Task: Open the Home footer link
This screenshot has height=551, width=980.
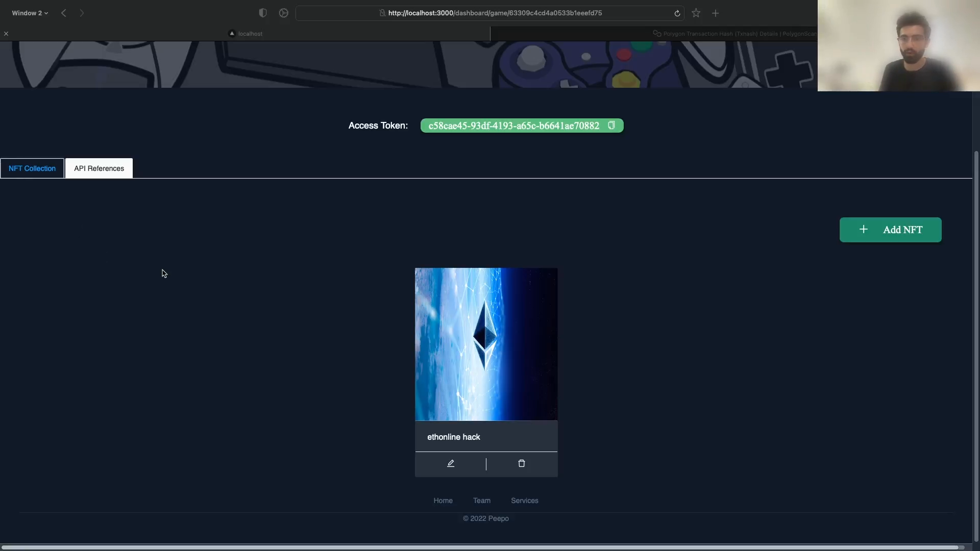Action: pyautogui.click(x=443, y=501)
